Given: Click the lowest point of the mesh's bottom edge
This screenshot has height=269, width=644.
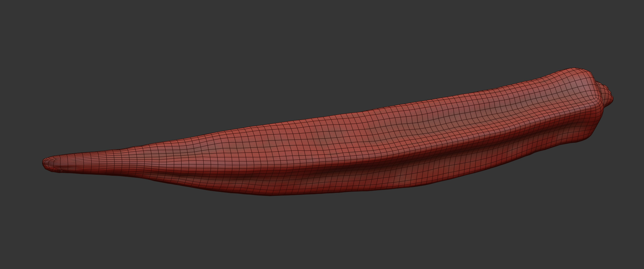Looking at the screenshot, I should tap(270, 194).
